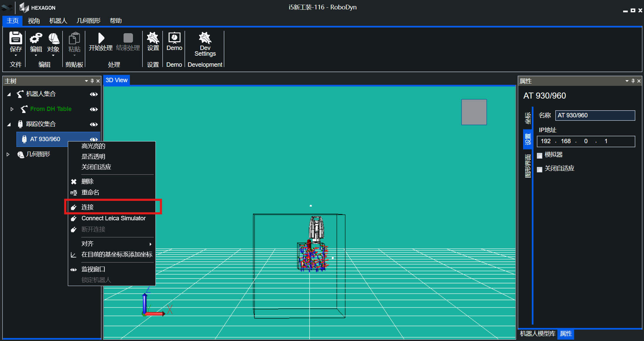The width and height of the screenshot is (644, 341).
Task: Switch to the robot model library tab
Action: pos(537,334)
